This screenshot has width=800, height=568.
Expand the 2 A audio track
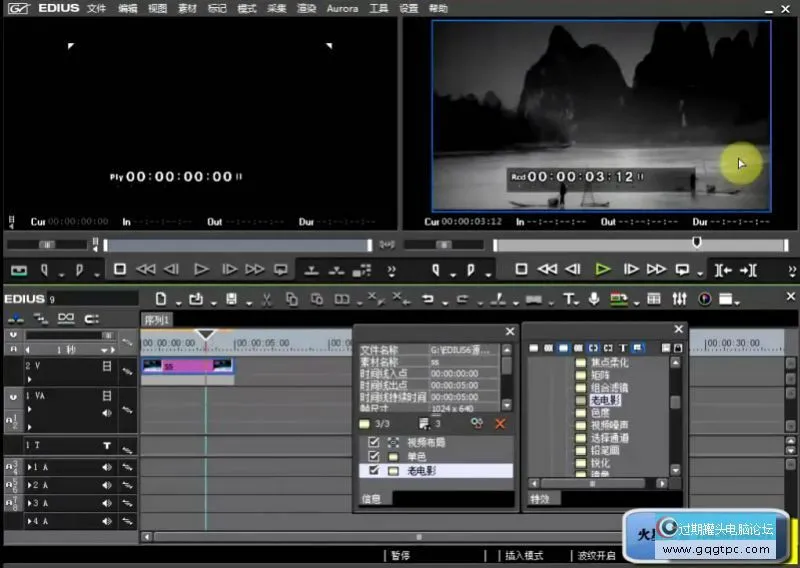click(x=30, y=485)
